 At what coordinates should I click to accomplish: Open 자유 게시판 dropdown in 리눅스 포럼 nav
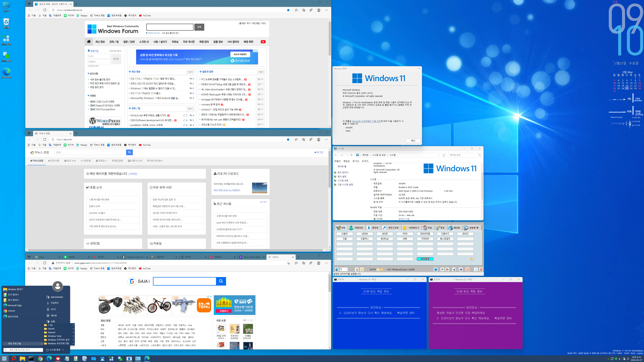pyautogui.click(x=155, y=161)
